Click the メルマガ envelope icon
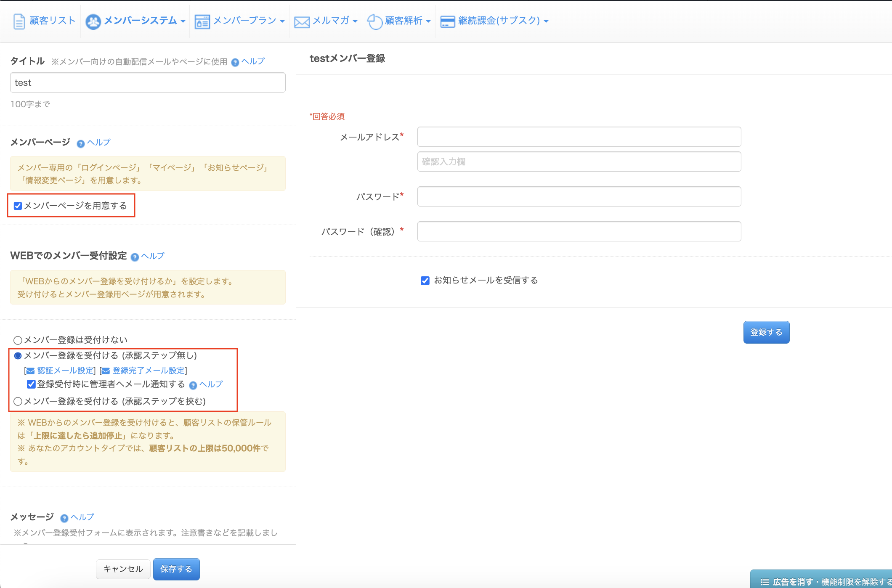The image size is (892, 588). pos(302,22)
